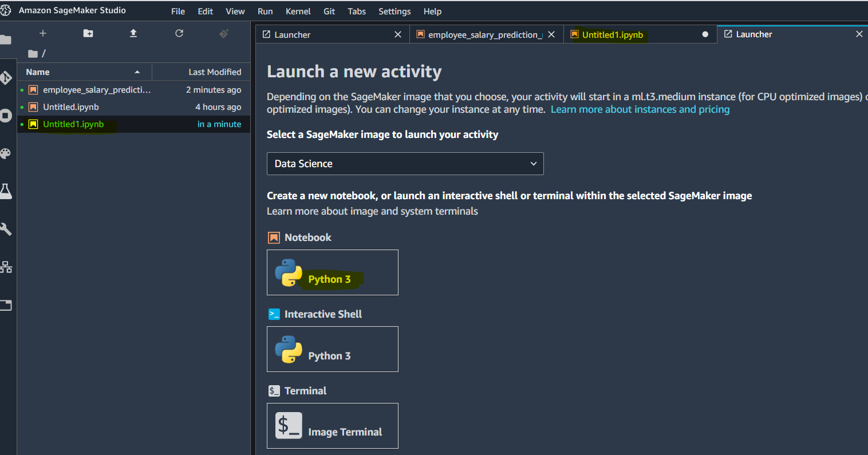
Task: Click unsaved dot on Untitled1.ipynb tab
Action: point(705,34)
